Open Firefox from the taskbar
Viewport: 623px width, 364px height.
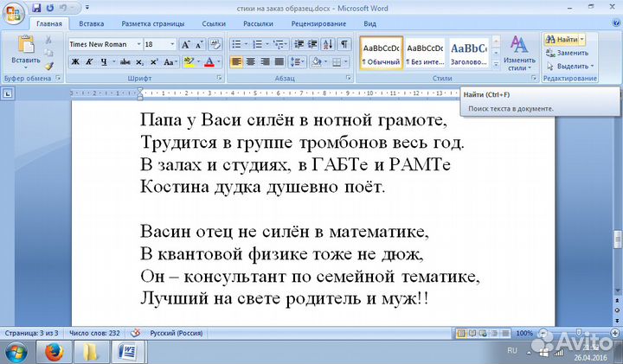click(54, 352)
